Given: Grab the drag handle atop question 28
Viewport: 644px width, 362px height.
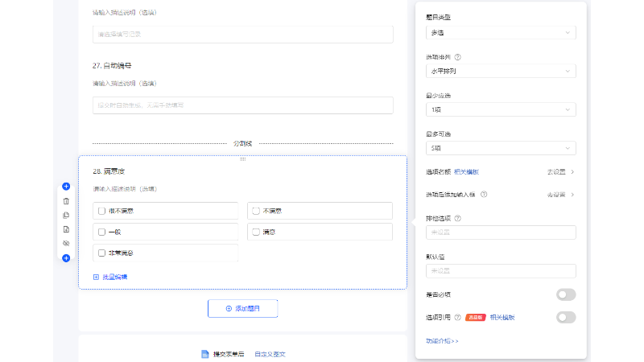Looking at the screenshot, I should tap(243, 159).
